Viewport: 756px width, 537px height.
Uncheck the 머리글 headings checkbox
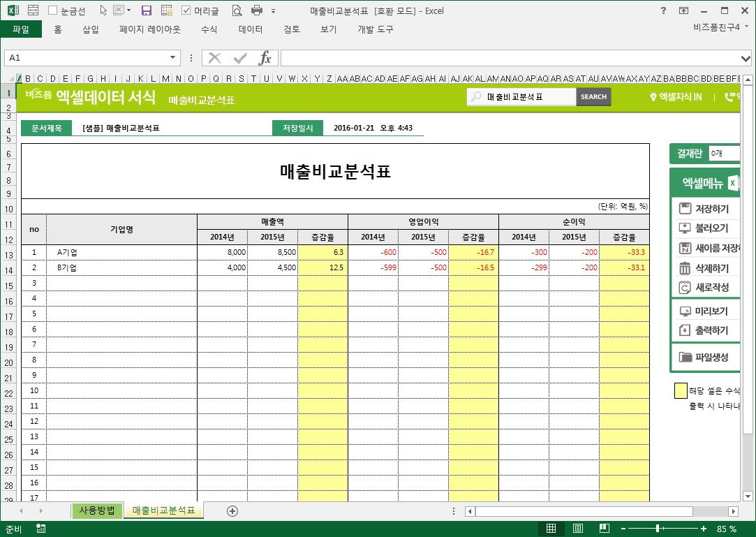[186, 10]
